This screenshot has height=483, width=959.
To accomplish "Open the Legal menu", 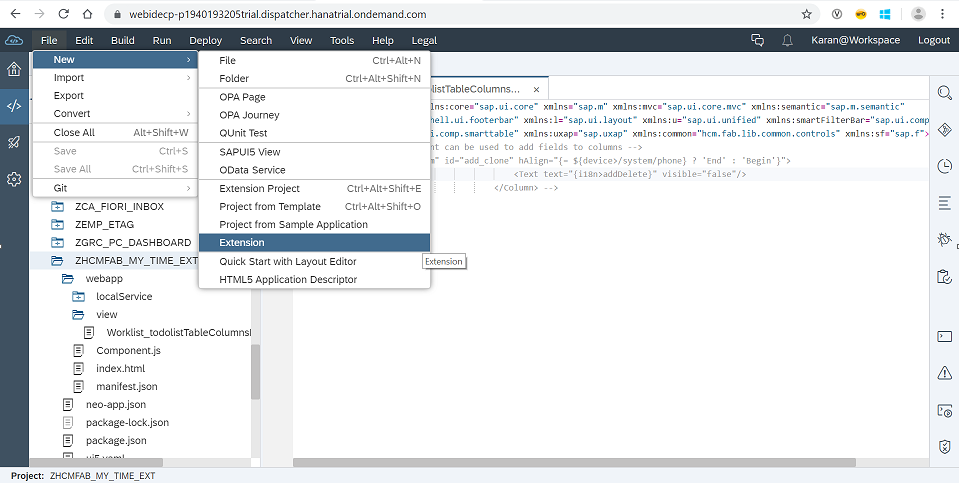I will point(424,40).
